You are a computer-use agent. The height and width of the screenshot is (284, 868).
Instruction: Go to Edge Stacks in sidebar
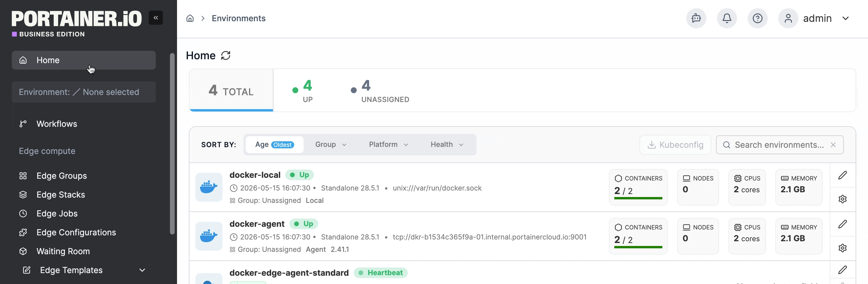(61, 195)
